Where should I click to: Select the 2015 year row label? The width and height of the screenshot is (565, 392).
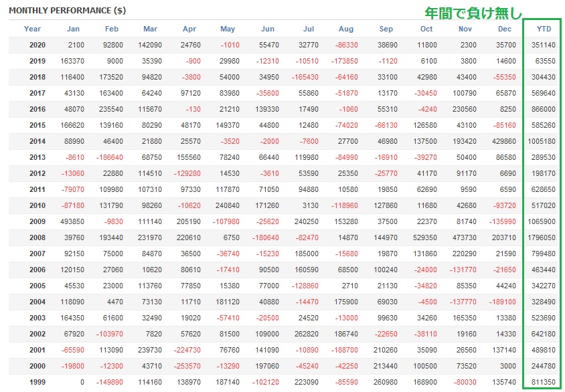pos(37,125)
